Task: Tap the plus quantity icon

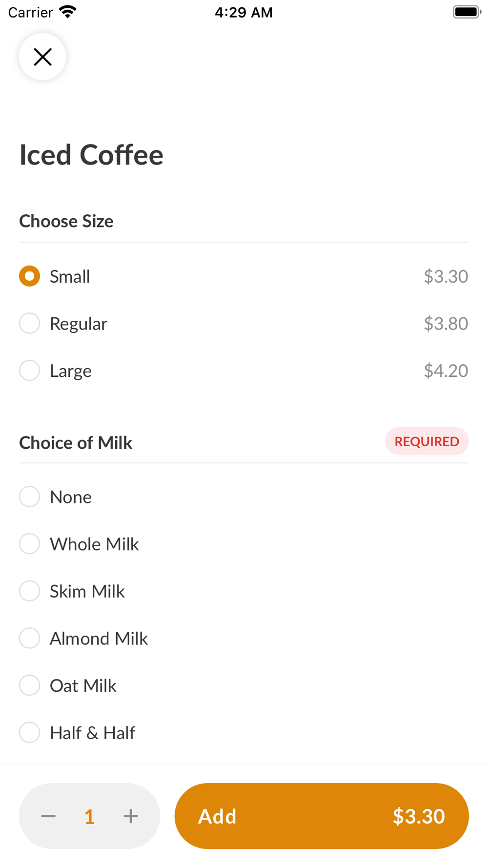Action: tap(130, 816)
